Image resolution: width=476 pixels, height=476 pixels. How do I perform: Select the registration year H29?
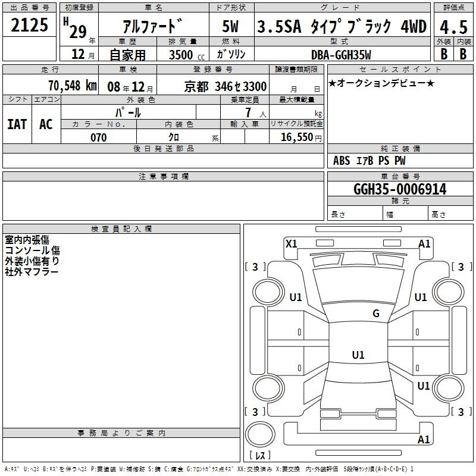point(76,28)
